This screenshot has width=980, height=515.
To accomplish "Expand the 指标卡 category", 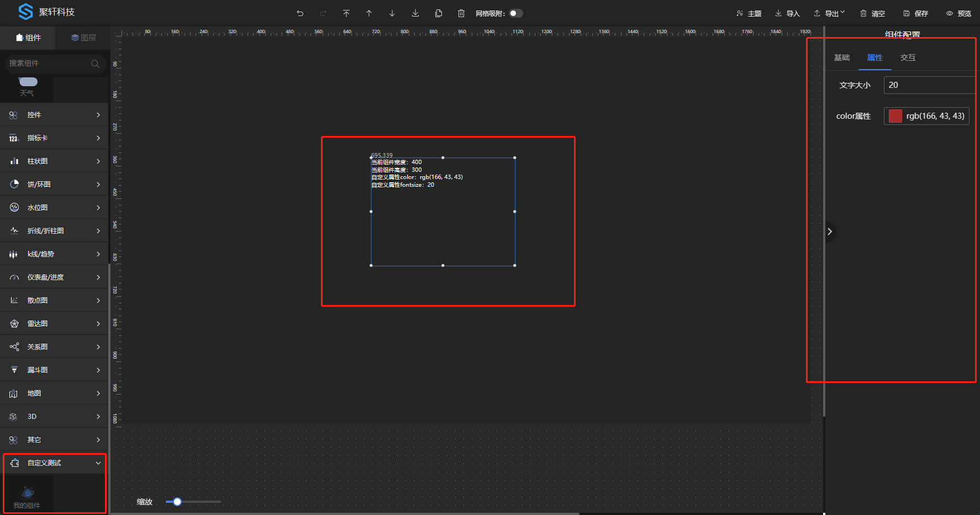I will 54,138.
